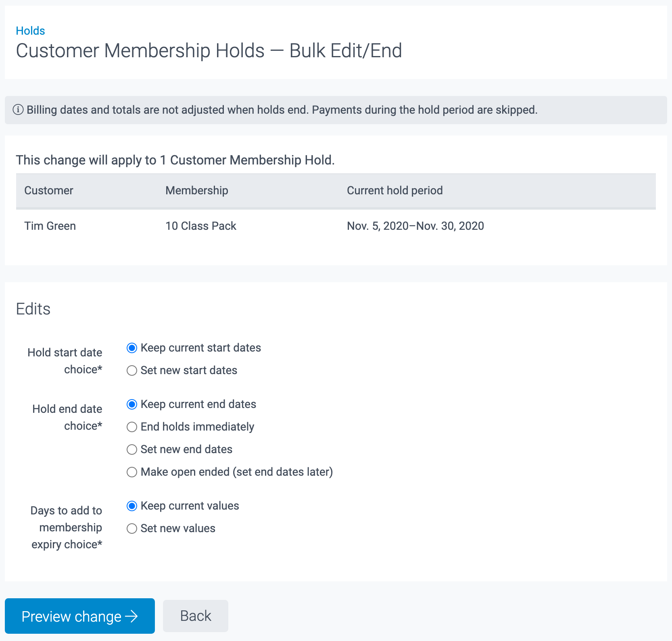Click the Nov. 5–Nov. 30 hold period

[415, 226]
